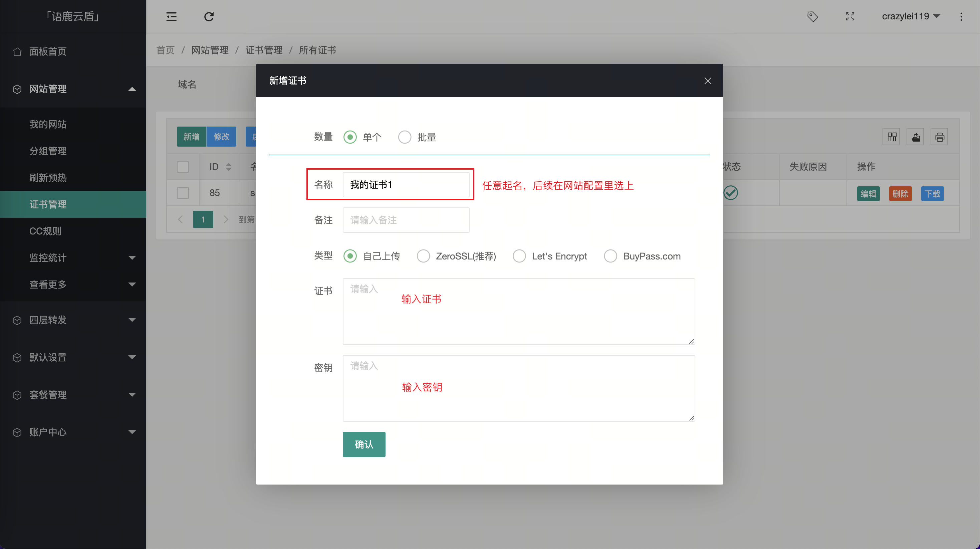The image size is (980, 549).
Task: Focus the 证书 textarea
Action: [x=519, y=312]
